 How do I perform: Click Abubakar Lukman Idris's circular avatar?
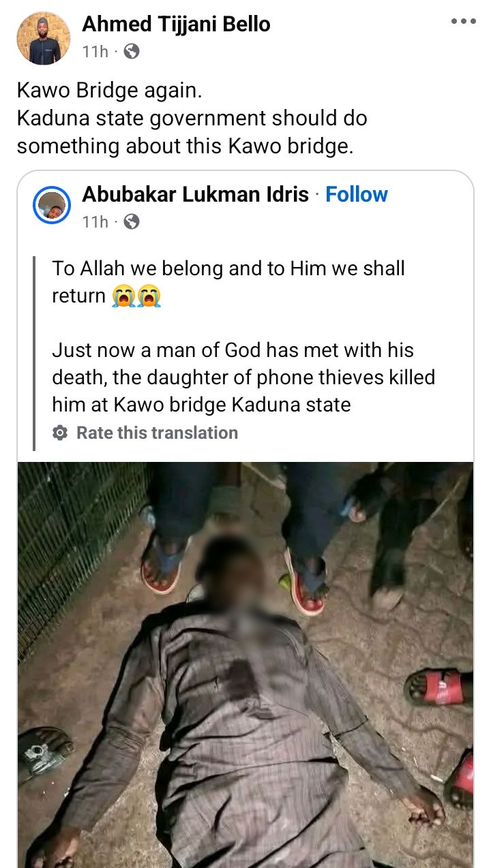pyautogui.click(x=52, y=206)
